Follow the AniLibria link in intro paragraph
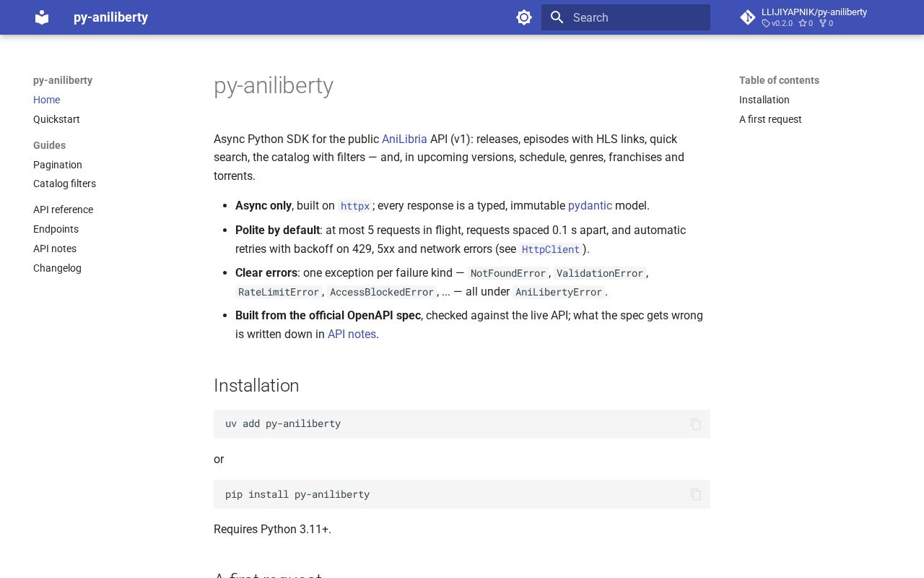The image size is (924, 578). 404,139
